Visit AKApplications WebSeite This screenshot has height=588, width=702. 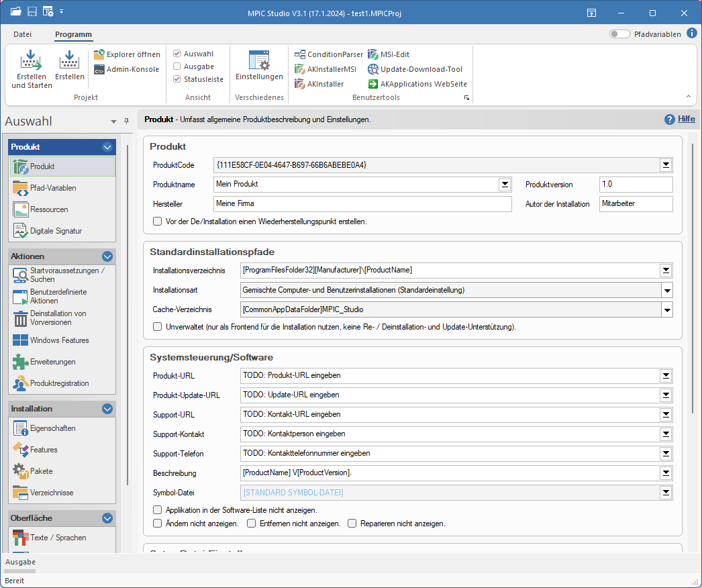tap(417, 84)
